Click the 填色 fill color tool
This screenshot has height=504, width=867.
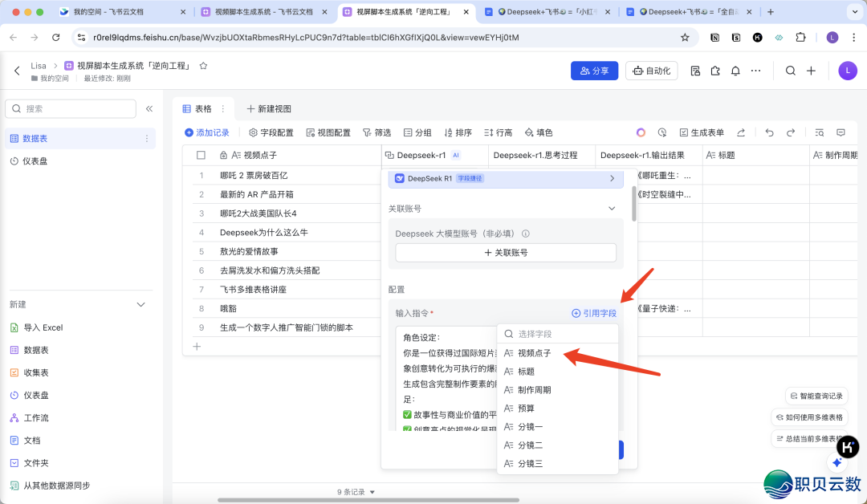(x=538, y=132)
